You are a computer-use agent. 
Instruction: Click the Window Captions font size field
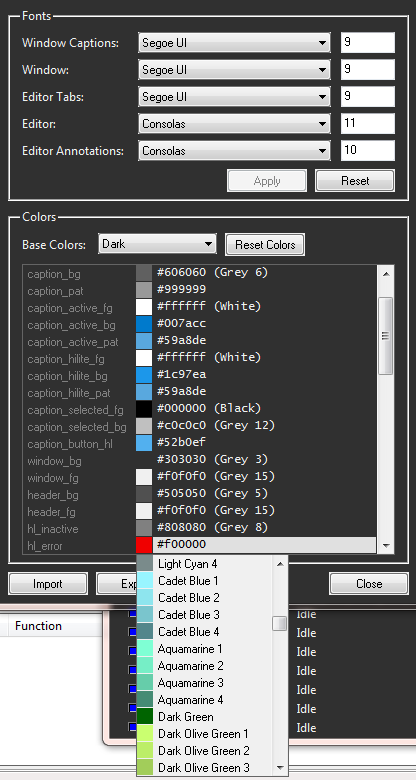pos(367,43)
